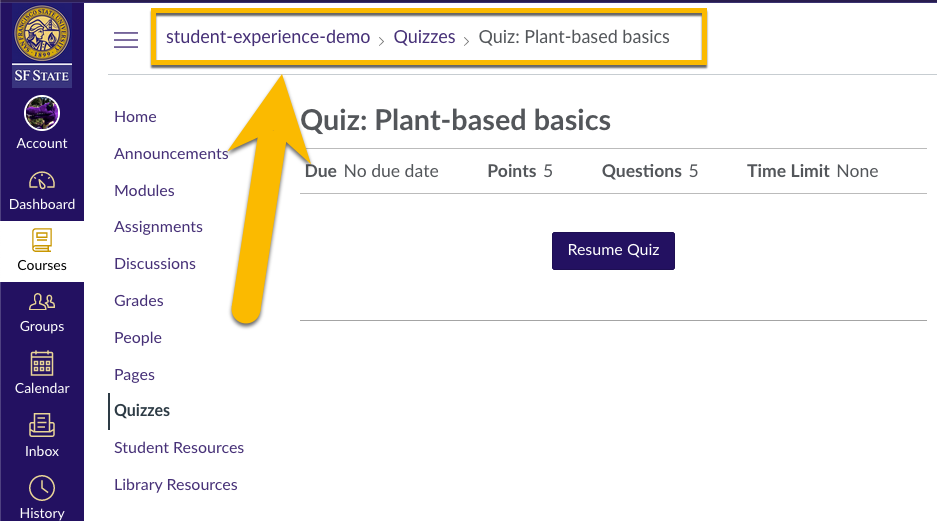The width and height of the screenshot is (937, 521).
Task: Open the Calendar icon
Action: [42, 363]
